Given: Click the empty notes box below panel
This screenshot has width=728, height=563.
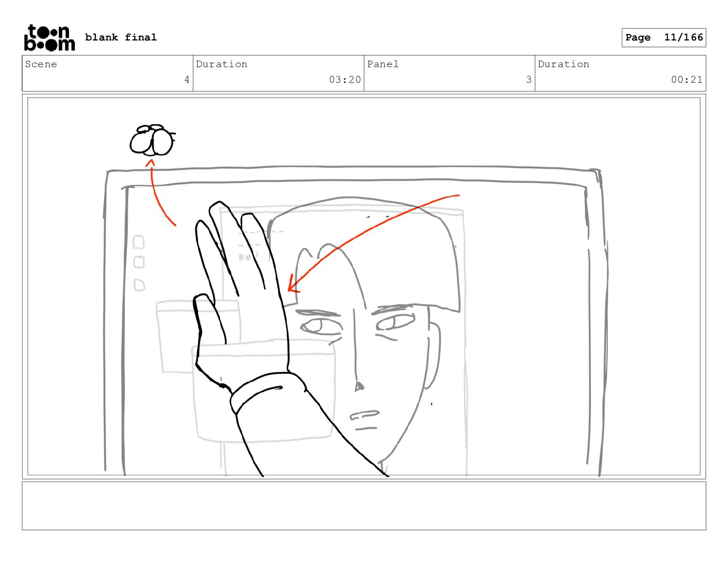Looking at the screenshot, I should (x=364, y=506).
